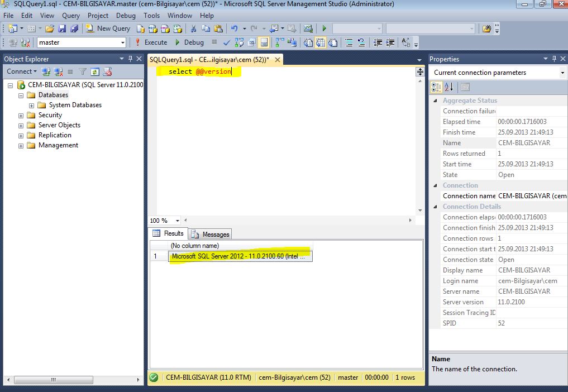Click the Analysis Services MDX Query icon
The height and width of the screenshot is (392, 568).
click(x=153, y=28)
